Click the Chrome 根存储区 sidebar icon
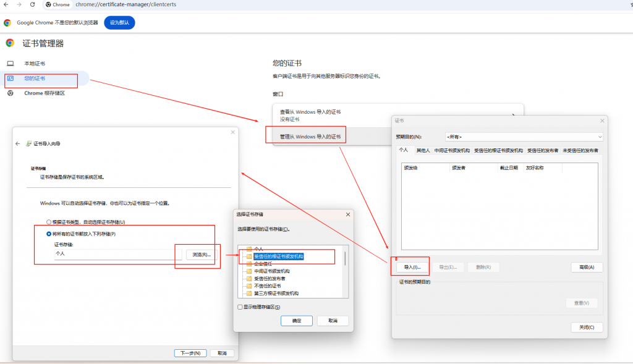The image size is (633, 364). coord(10,93)
